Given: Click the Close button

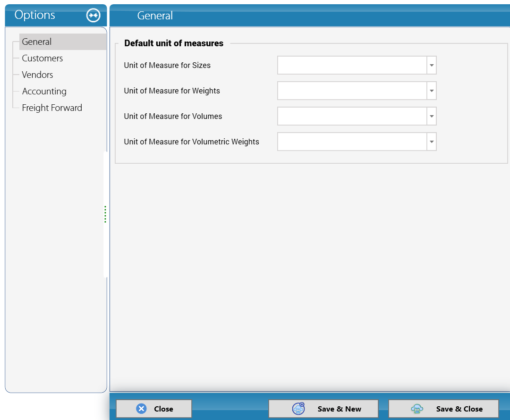Looking at the screenshot, I should point(154,409).
